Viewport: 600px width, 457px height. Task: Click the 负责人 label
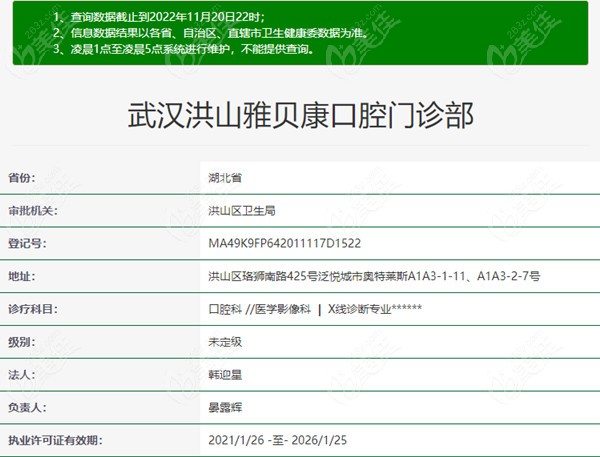click(x=27, y=408)
